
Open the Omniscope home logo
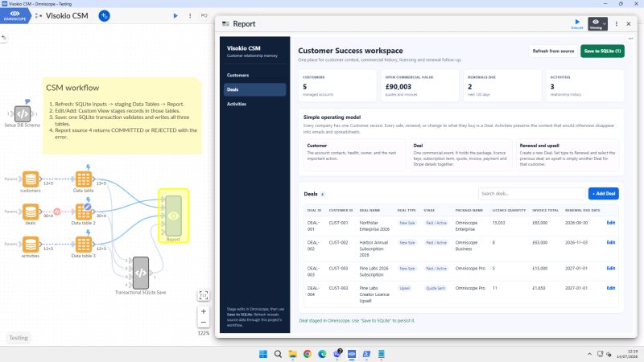click(x=14, y=15)
